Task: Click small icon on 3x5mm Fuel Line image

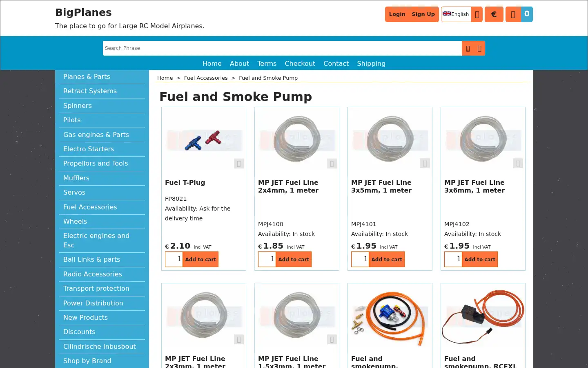Action: pyautogui.click(x=425, y=164)
